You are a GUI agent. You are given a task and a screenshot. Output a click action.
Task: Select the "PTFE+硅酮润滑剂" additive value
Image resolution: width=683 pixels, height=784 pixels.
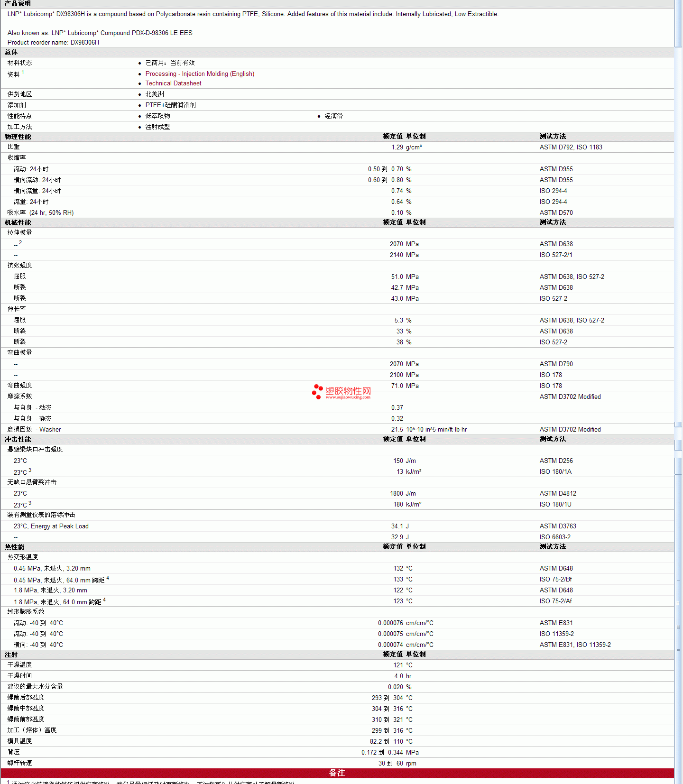pos(170,105)
